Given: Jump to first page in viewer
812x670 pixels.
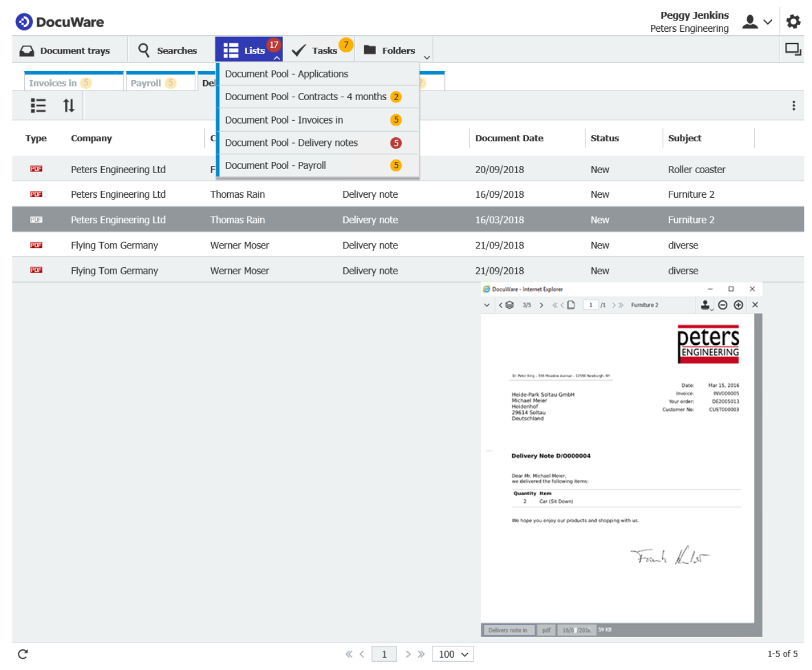Looking at the screenshot, I should click(x=555, y=305).
